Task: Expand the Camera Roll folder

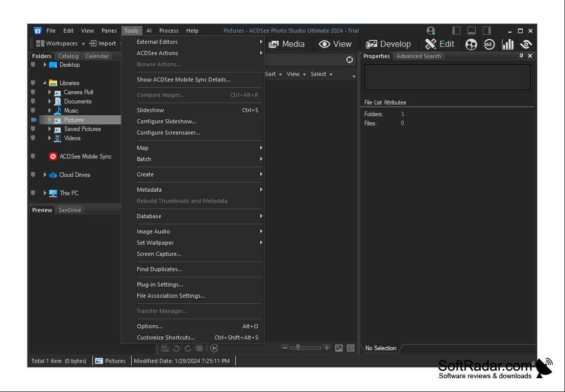Action: pyautogui.click(x=50, y=92)
